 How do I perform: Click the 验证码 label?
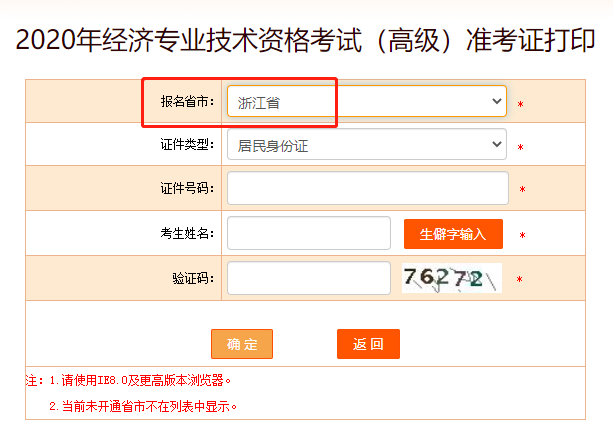tap(193, 278)
